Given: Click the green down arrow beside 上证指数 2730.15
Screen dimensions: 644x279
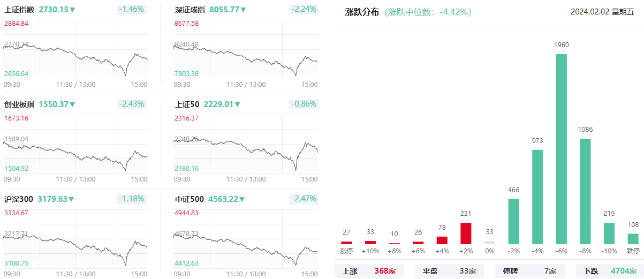Looking at the screenshot, I should [x=72, y=10].
